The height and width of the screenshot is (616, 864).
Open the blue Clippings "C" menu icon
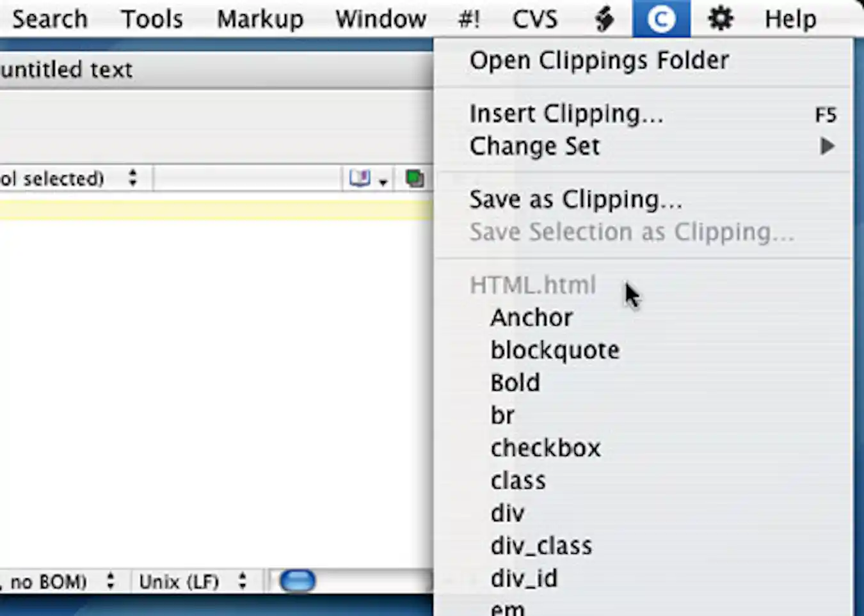tap(662, 18)
